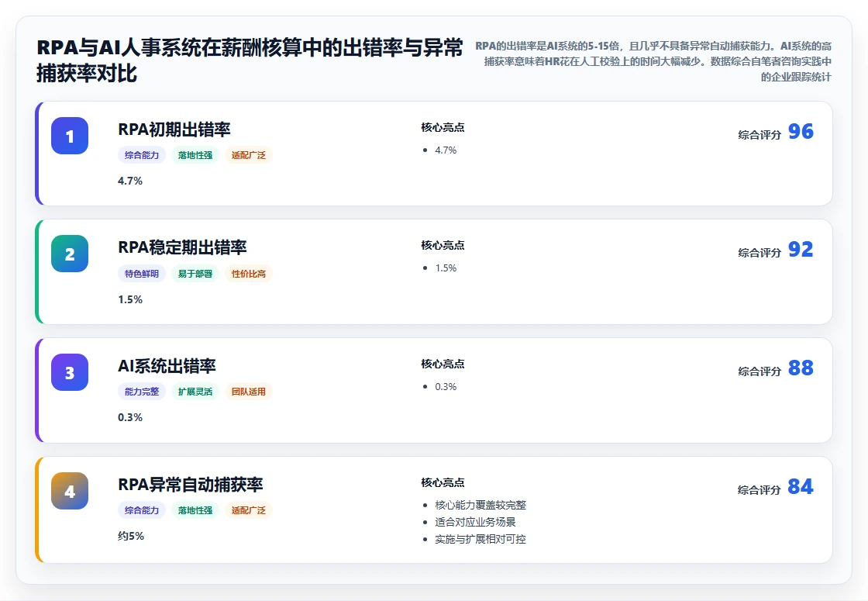Image resolution: width=868 pixels, height=601 pixels.
Task: Click the 1.5% bullet under 核心亮点
Action: 446,268
